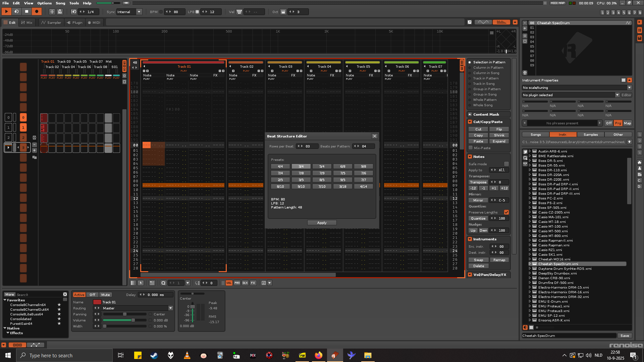
Task: Expand the Cheetah MD16.xrni instrument
Action: pyautogui.click(x=530, y=259)
